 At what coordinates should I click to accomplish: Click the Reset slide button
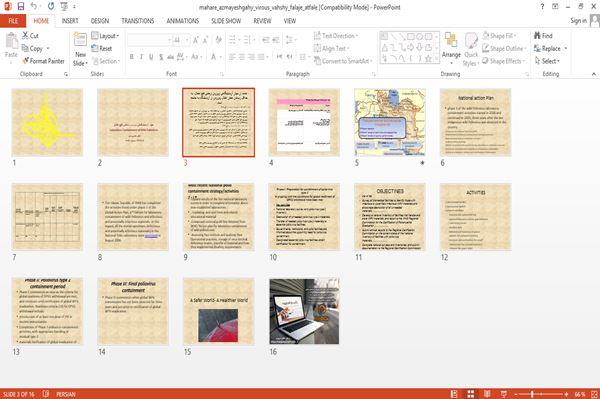point(102,49)
